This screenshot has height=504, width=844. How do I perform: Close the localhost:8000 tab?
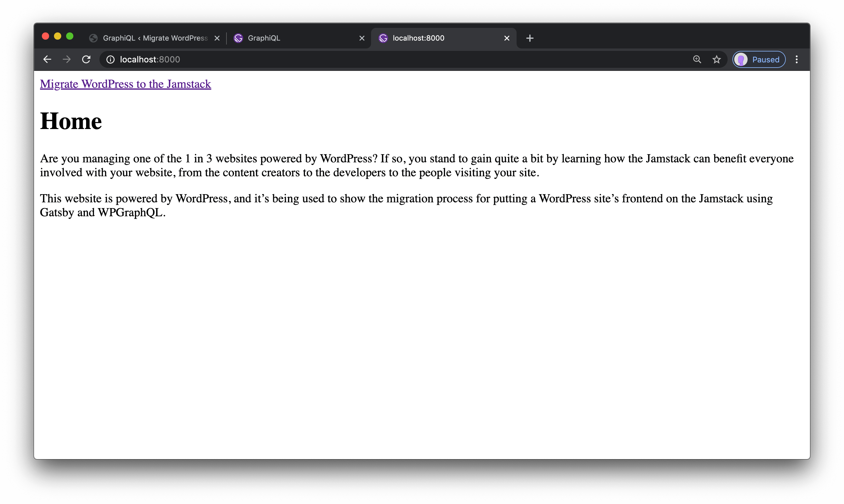point(507,38)
